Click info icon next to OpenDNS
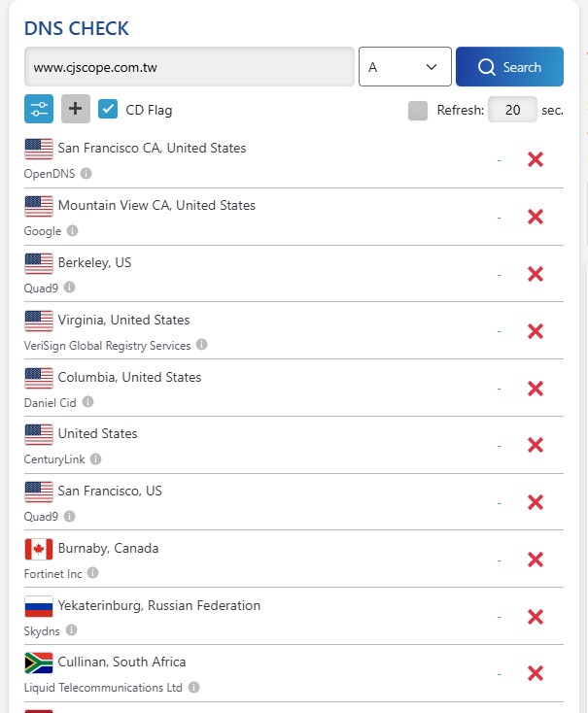Viewport: 588px width, 713px height. pyautogui.click(x=86, y=174)
